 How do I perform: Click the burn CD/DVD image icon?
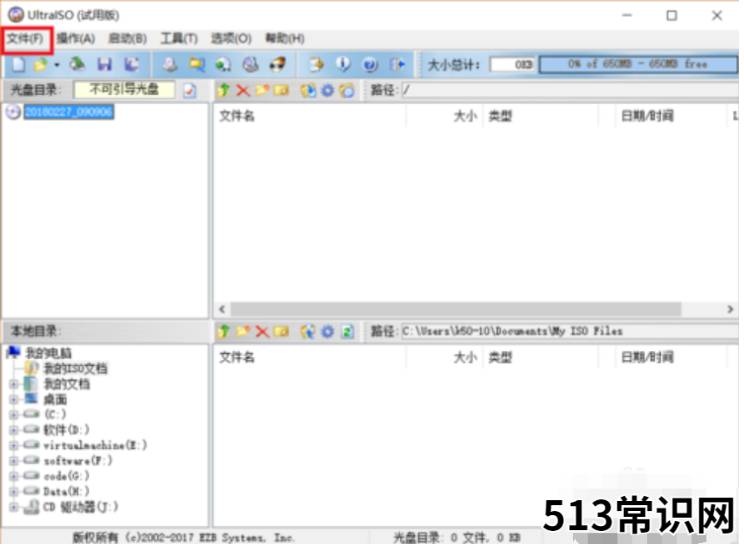(278, 64)
